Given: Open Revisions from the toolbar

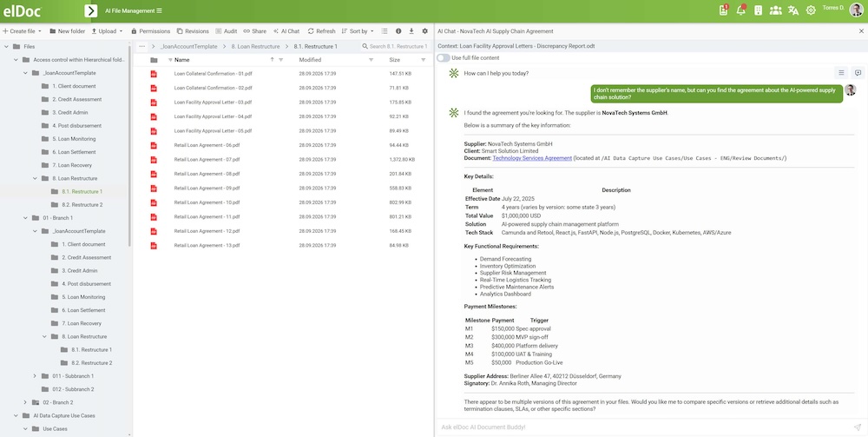Looking at the screenshot, I should (x=193, y=31).
